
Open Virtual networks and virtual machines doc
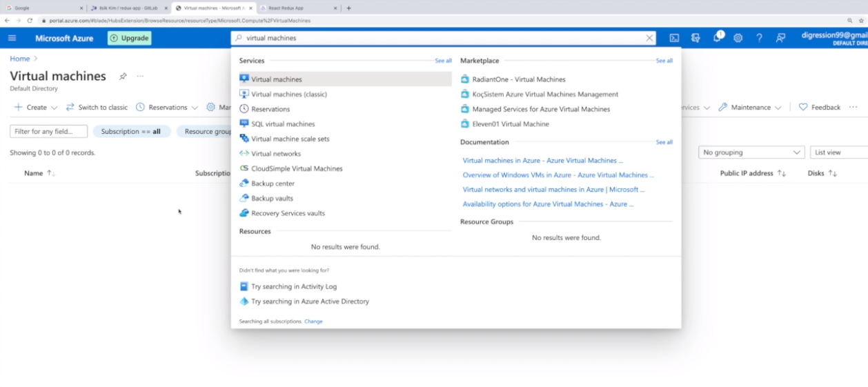coord(553,190)
